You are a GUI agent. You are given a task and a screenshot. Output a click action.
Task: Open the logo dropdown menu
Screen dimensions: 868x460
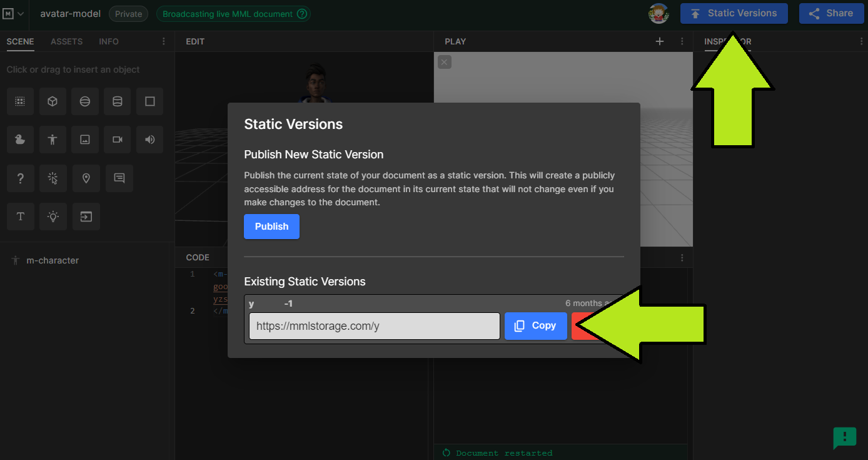(14, 14)
